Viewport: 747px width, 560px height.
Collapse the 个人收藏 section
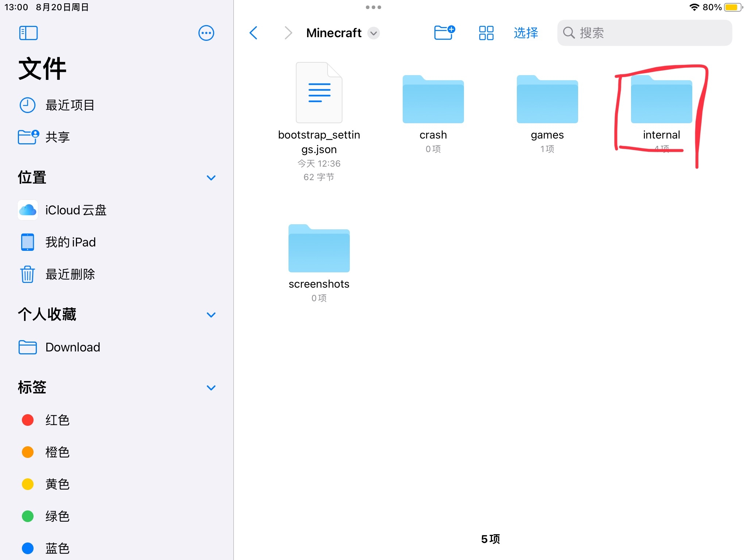point(211,315)
